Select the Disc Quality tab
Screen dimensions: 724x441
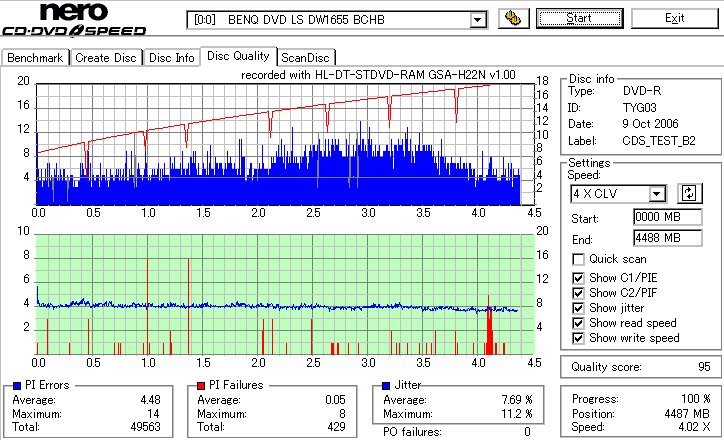pyautogui.click(x=238, y=56)
